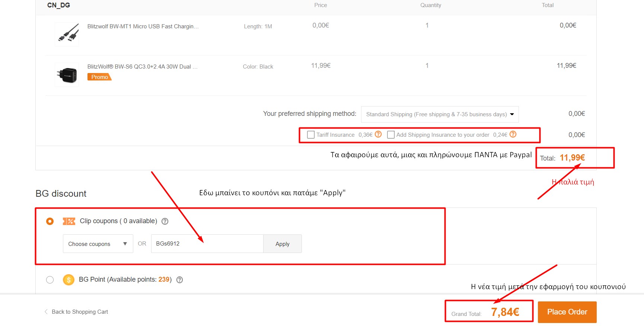The height and width of the screenshot is (326, 644).
Task: Click the black wall charger thumbnail
Action: 67,75
